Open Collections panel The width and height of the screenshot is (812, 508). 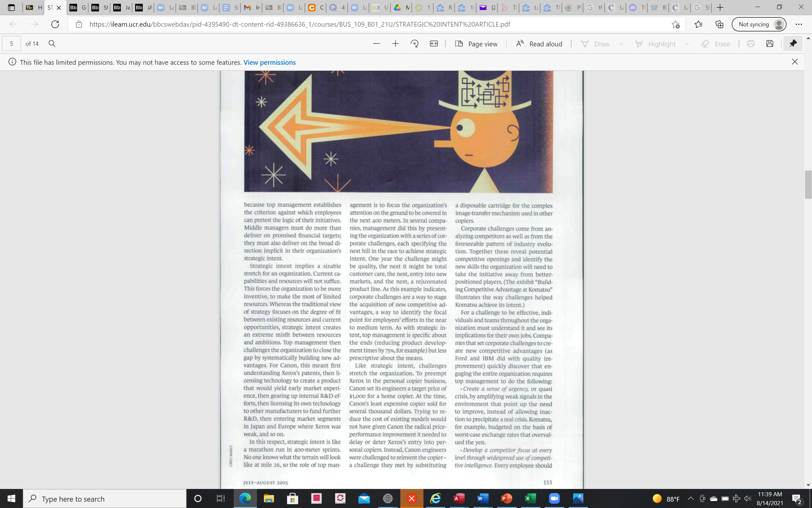pyautogui.click(x=719, y=24)
